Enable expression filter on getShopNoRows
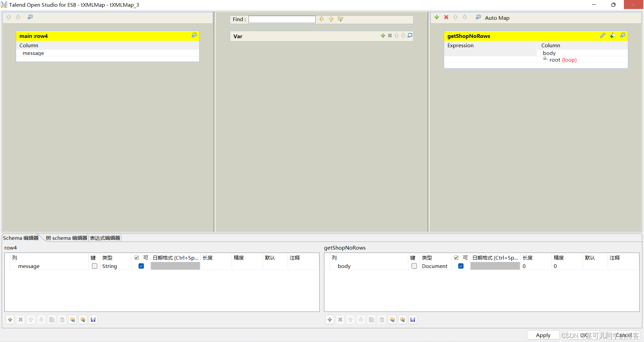Viewport: 644px width, 342px height. (x=612, y=36)
